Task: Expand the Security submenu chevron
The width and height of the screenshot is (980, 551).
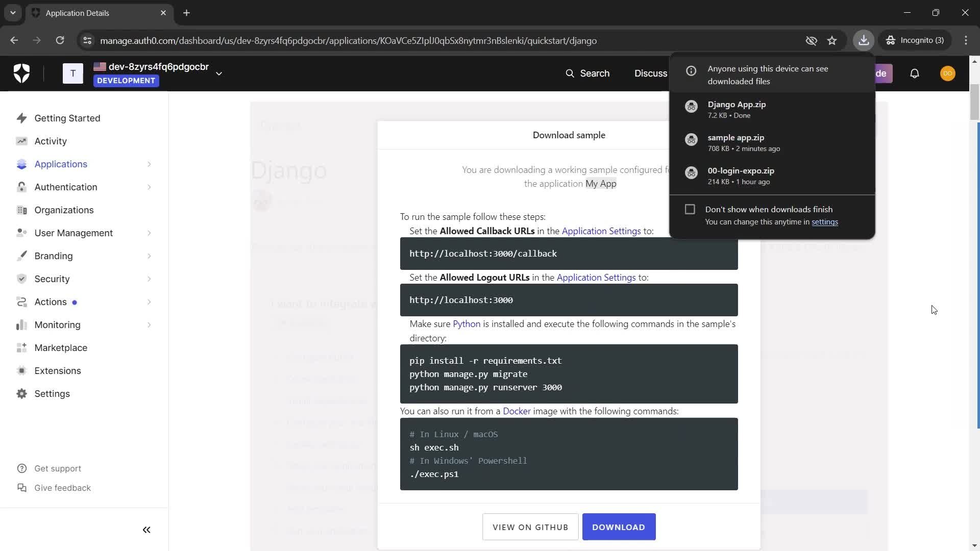Action: (149, 279)
